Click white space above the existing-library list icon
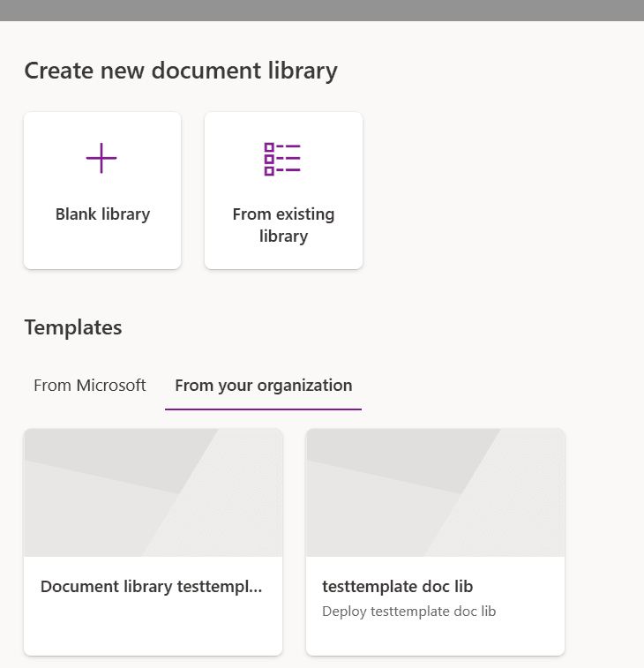 point(283,126)
